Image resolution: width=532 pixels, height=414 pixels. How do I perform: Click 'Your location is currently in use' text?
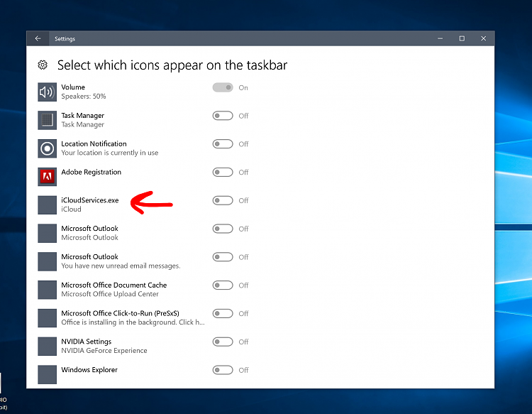coord(109,153)
